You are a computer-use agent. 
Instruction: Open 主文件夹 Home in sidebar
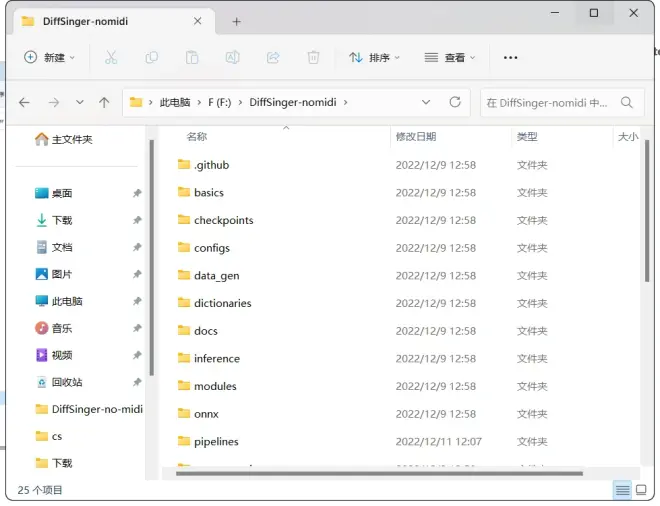point(64,139)
